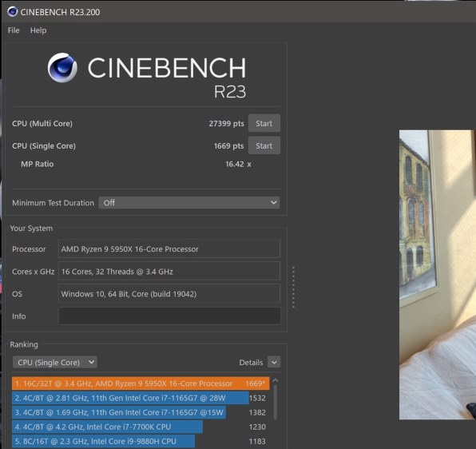This screenshot has height=449, width=476.
Task: Open the Minimum Test Duration dropdown
Action: click(x=188, y=202)
